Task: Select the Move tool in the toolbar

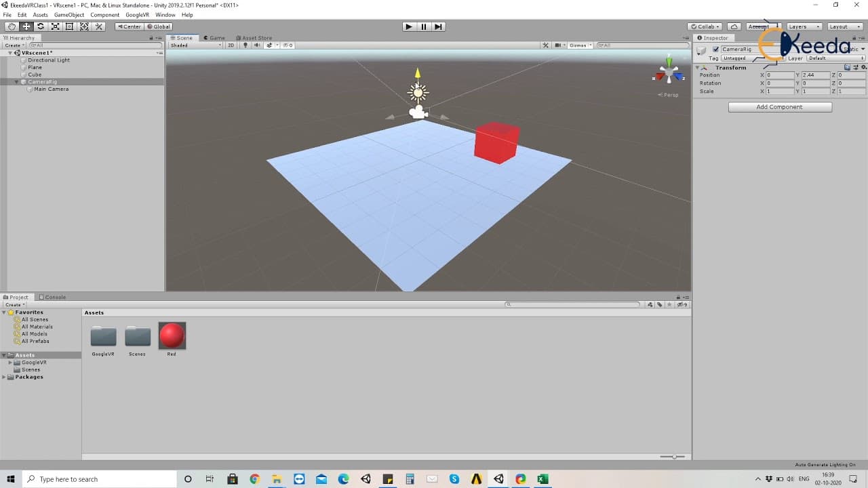Action: tap(26, 26)
